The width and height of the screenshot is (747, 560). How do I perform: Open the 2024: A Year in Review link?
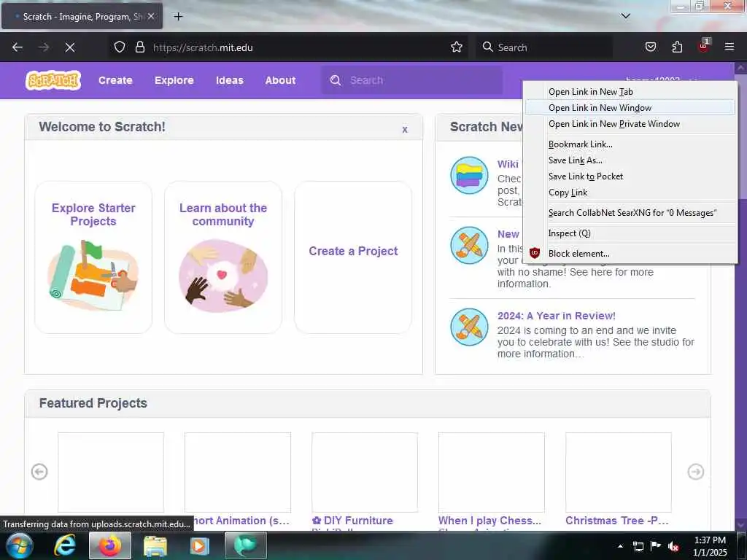(x=556, y=316)
